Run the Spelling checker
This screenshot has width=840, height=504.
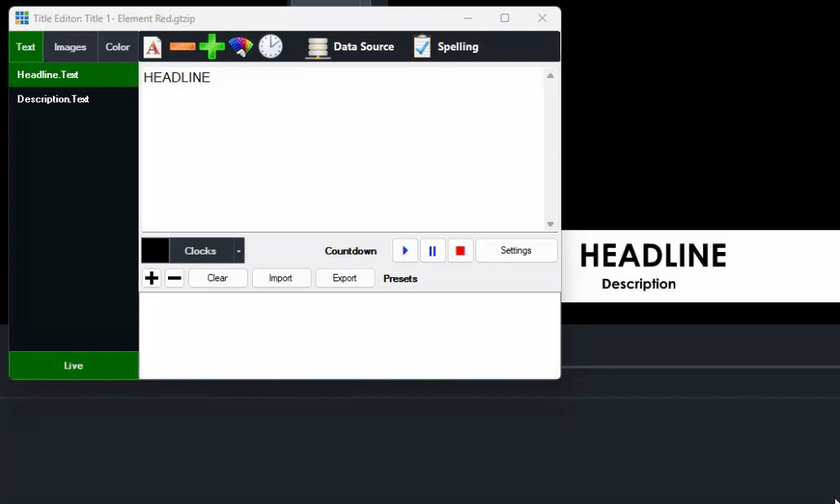pos(445,46)
